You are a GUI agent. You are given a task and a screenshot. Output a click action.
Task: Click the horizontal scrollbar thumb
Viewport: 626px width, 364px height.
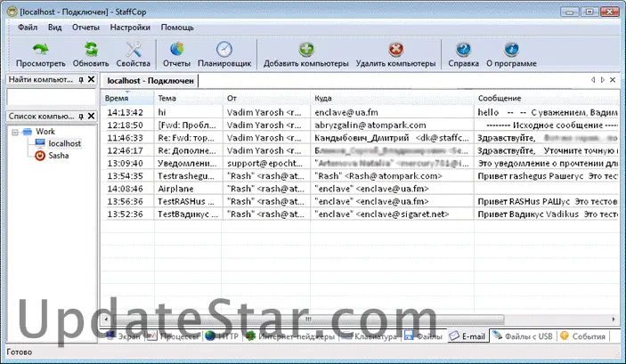(308, 319)
